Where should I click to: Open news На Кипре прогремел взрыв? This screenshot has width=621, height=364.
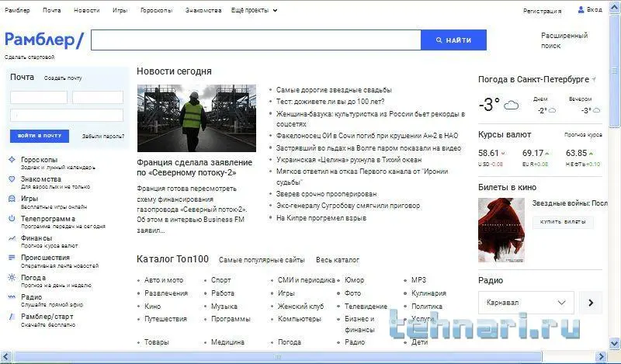(321, 218)
